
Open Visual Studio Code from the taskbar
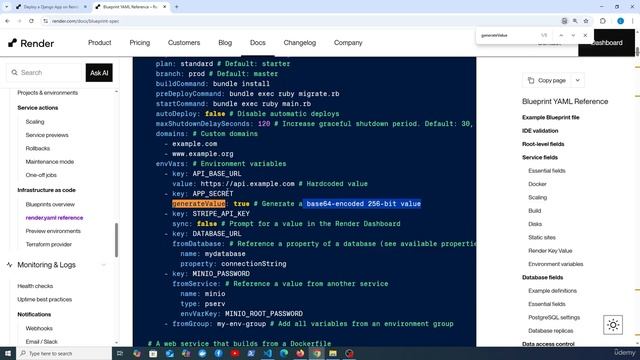267,353
